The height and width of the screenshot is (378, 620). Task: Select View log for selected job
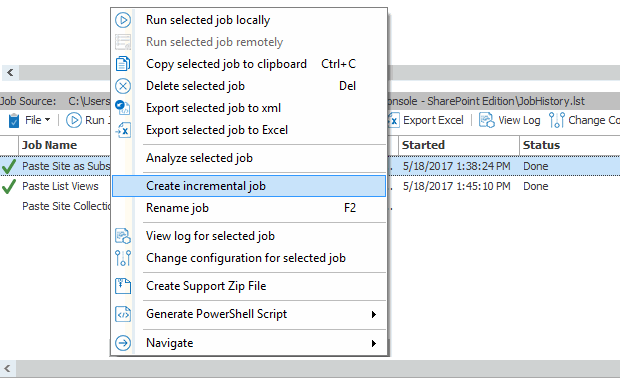pyautogui.click(x=249, y=236)
